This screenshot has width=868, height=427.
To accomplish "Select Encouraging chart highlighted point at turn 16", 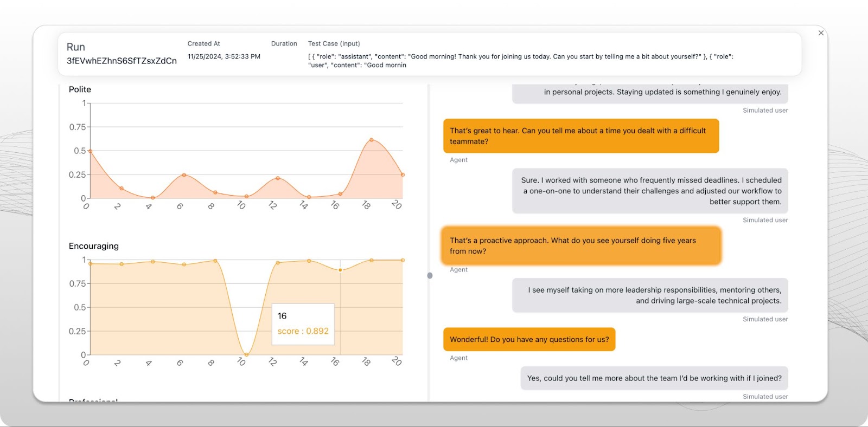I will (340, 270).
